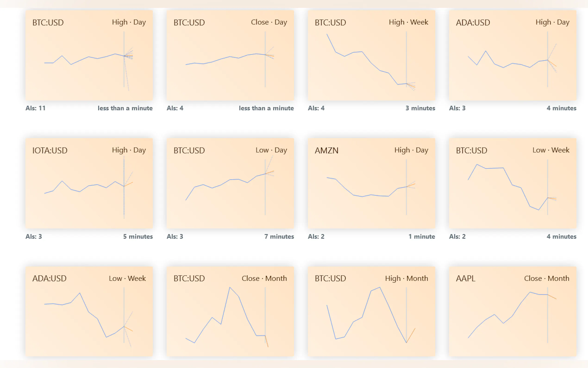Click the "3 minutes" timestamp label

420,108
